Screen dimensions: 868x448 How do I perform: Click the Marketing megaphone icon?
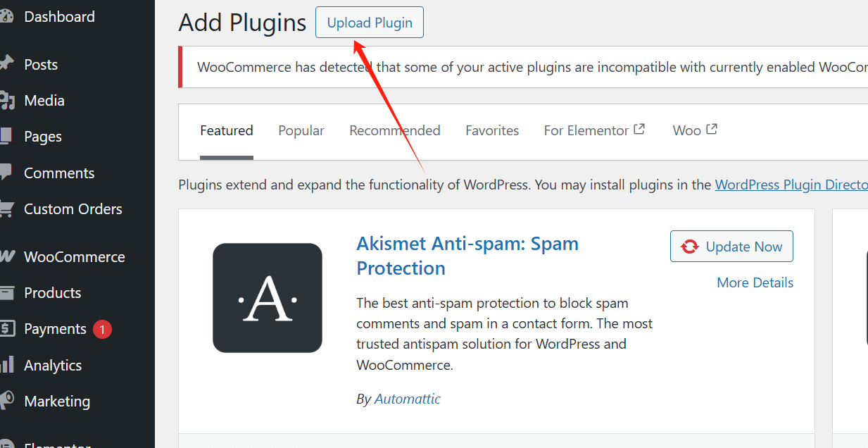tap(6, 402)
